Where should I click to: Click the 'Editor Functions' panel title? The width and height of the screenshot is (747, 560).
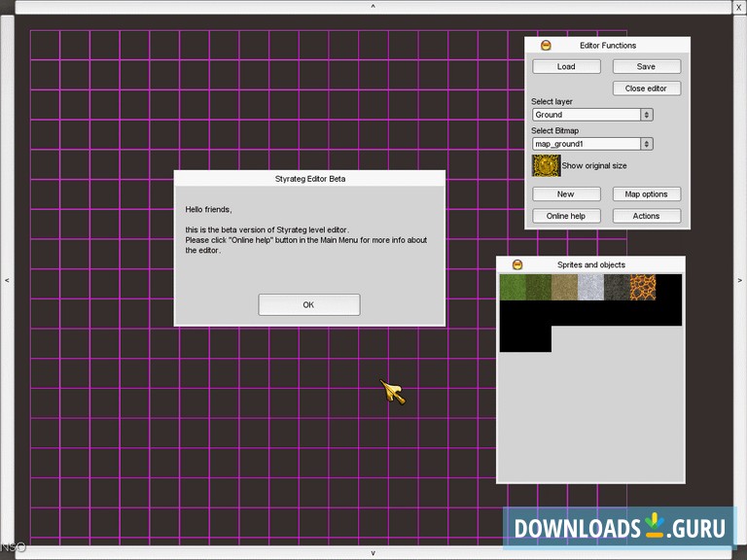click(608, 46)
